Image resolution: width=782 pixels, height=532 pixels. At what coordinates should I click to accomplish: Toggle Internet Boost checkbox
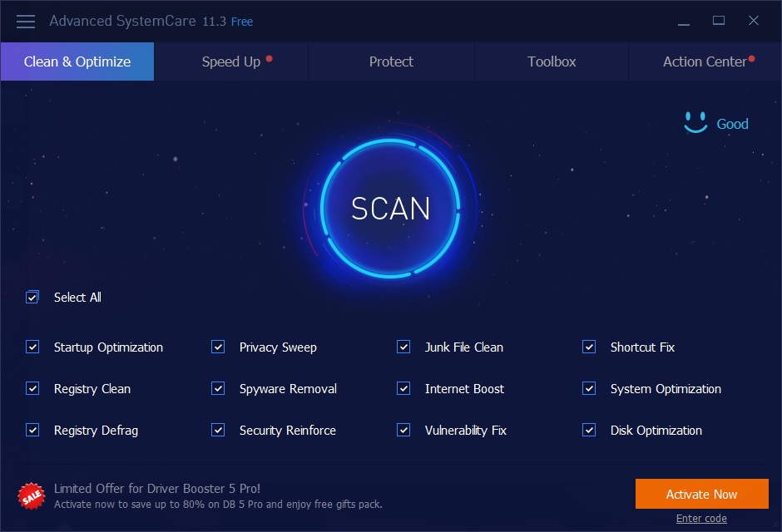[x=403, y=388]
